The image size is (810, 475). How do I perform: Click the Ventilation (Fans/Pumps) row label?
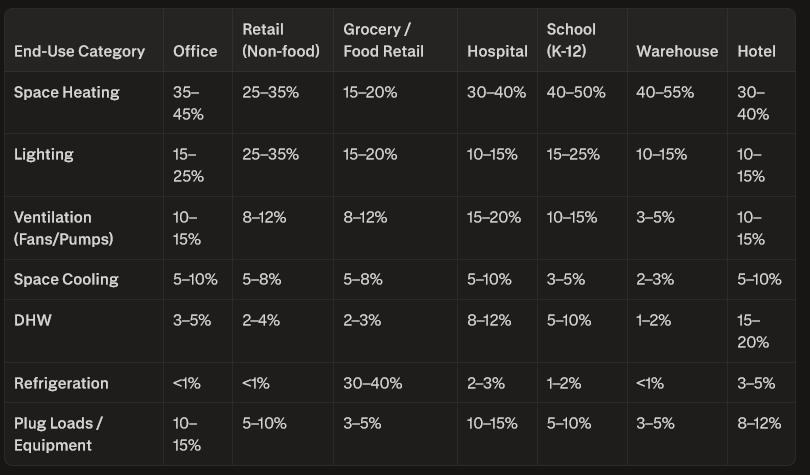63,228
